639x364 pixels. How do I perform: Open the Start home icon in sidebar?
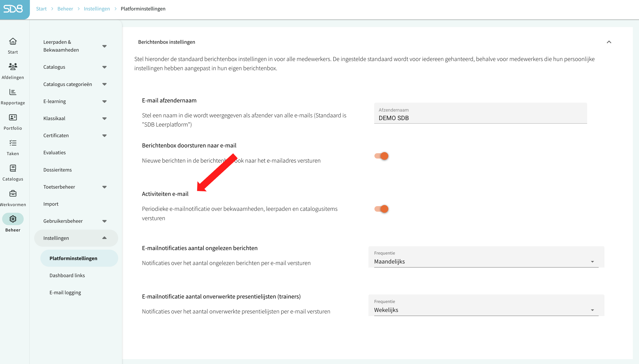tap(13, 41)
